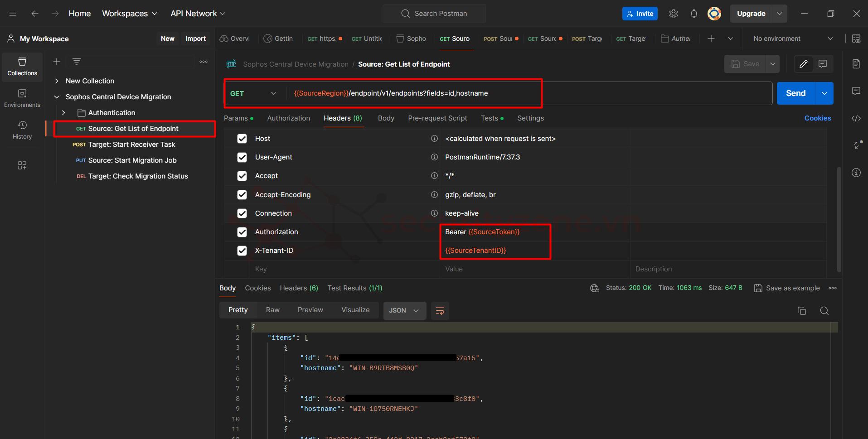Click the headers panel vertical scrollbar

839,219
